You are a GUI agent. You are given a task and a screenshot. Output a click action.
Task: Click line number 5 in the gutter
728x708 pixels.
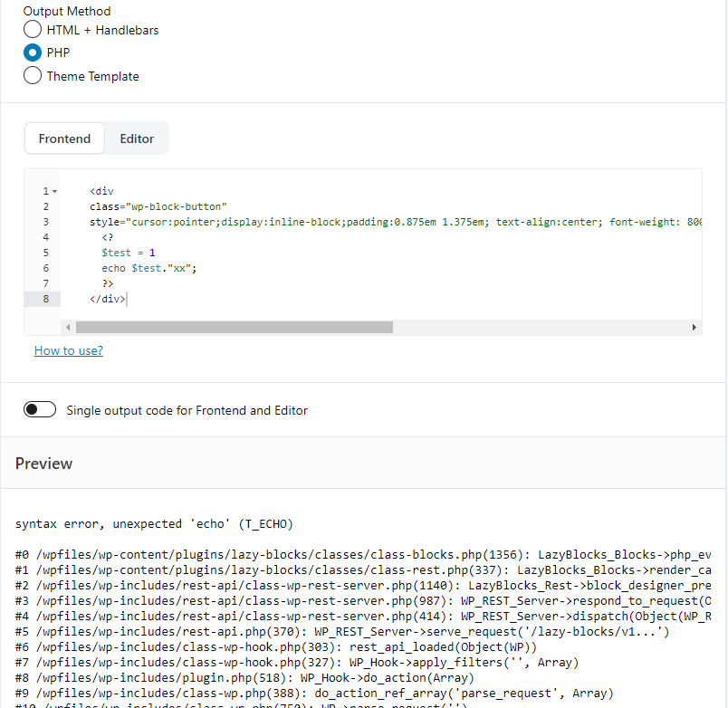point(45,253)
